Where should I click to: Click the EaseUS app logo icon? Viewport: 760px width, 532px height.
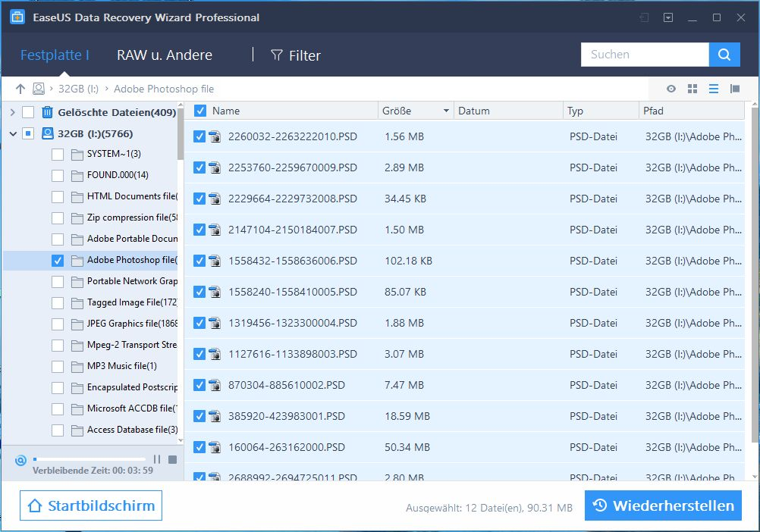tap(17, 17)
